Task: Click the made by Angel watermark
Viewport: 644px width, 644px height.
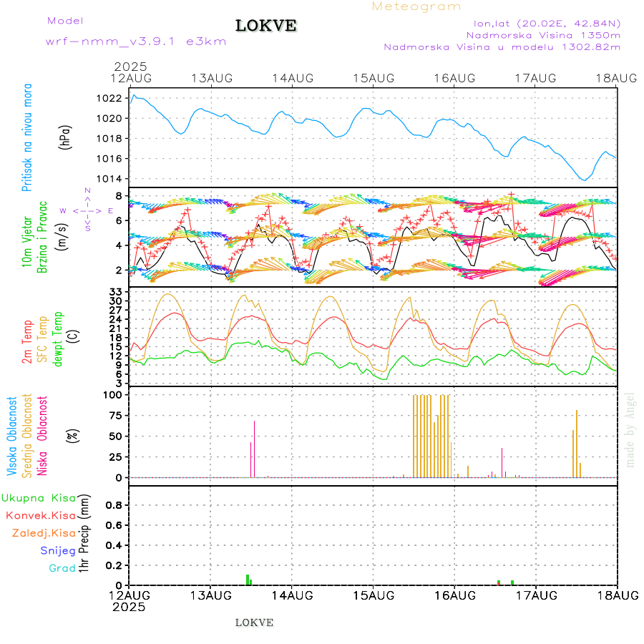Action: [630, 429]
